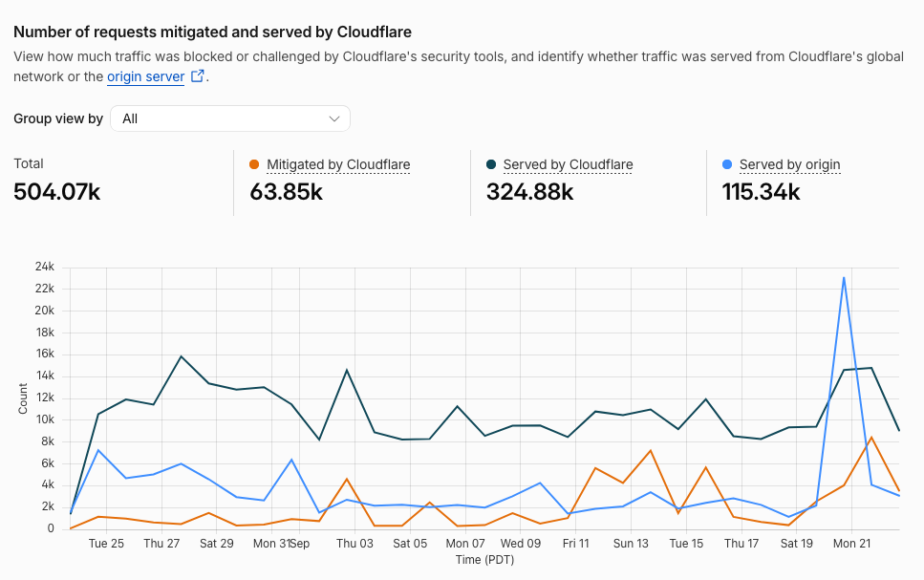This screenshot has width=924, height=580.
Task: Click the 504.07k total value
Action: tap(57, 192)
